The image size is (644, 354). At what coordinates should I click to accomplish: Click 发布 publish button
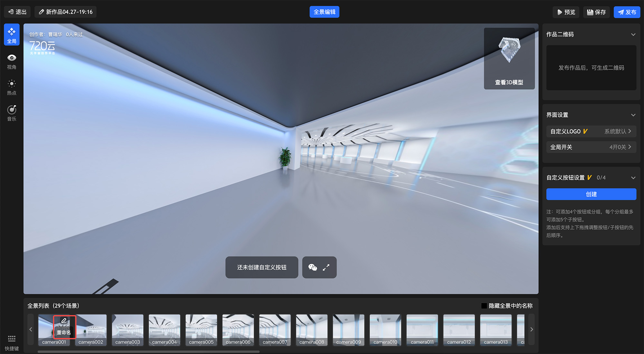pyautogui.click(x=627, y=12)
